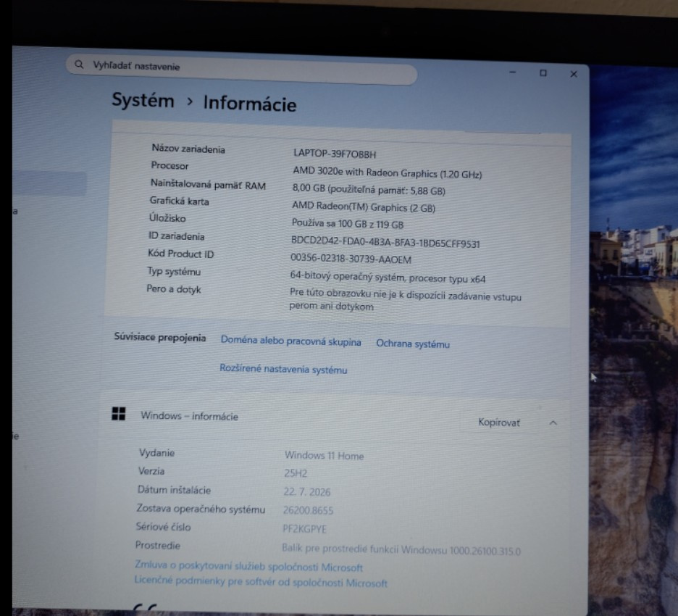Viewport: 678px width, 616px height.
Task: Select Product ID 00356-02318-30739-AAOEM
Action: (x=351, y=259)
